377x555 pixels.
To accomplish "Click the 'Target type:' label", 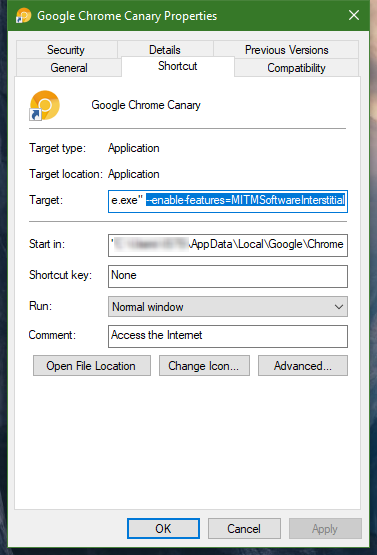I will [57, 148].
